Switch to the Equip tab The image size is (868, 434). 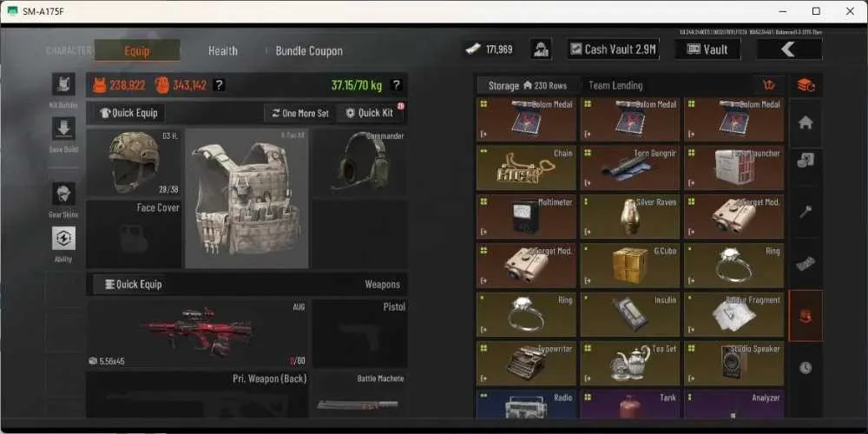tap(137, 51)
